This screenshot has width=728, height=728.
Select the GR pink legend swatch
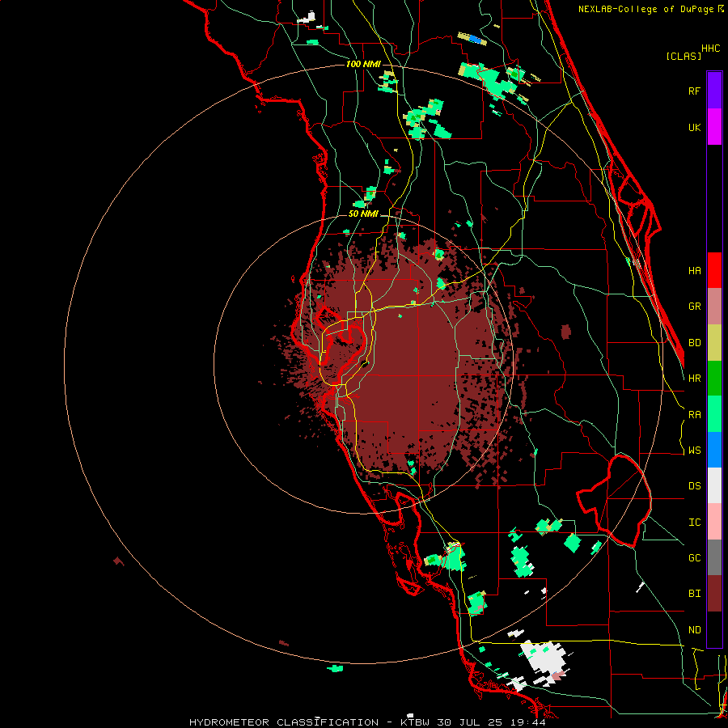point(714,307)
